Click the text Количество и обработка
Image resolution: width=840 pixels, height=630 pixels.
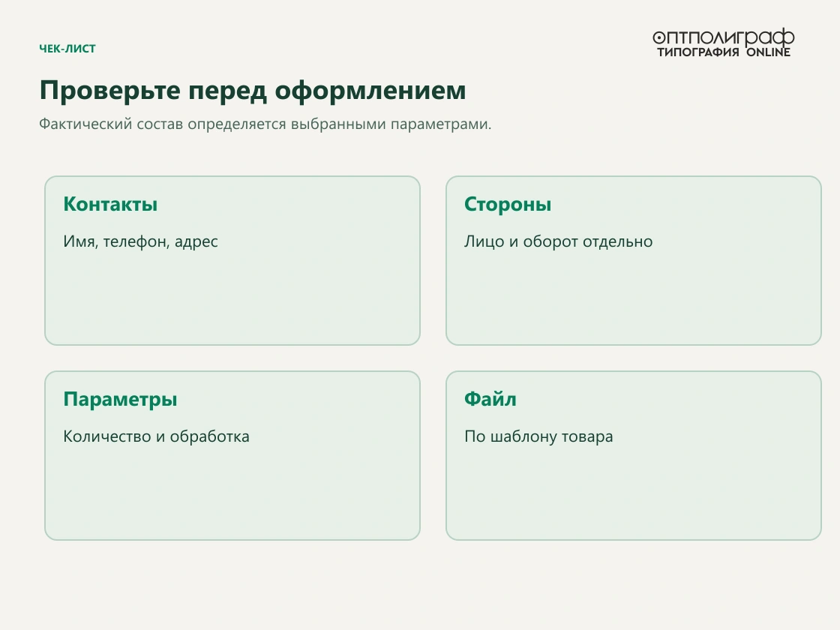[x=157, y=436]
